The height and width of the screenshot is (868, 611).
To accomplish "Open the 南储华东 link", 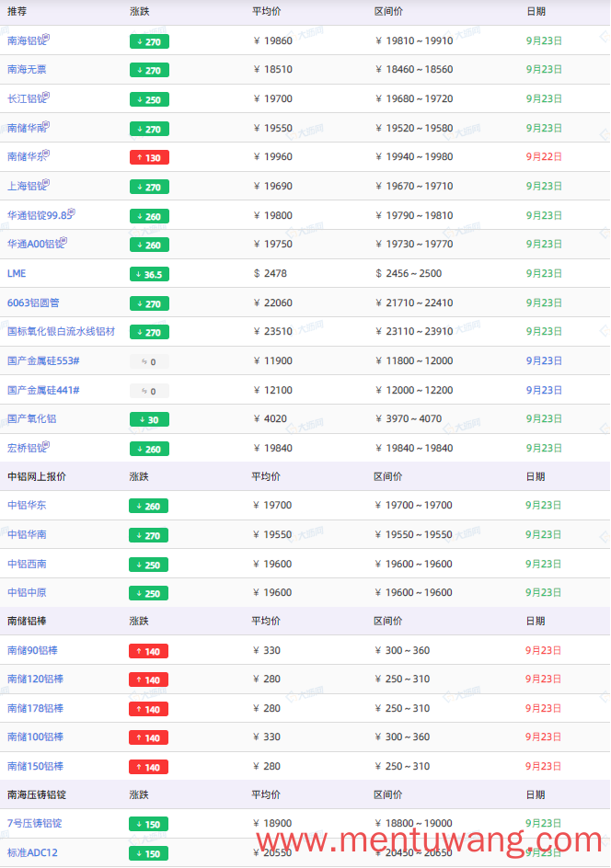I will [x=26, y=157].
